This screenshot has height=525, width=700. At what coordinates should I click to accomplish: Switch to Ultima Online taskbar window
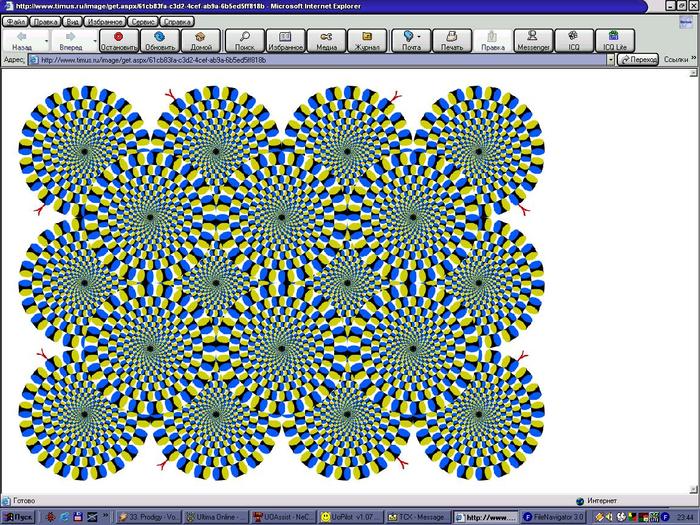(216, 517)
